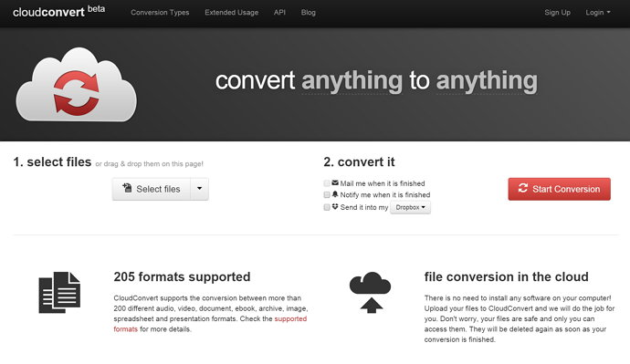Image resolution: width=630 pixels, height=364 pixels.
Task: Click the large cloud convert logo
Action: click(77, 84)
